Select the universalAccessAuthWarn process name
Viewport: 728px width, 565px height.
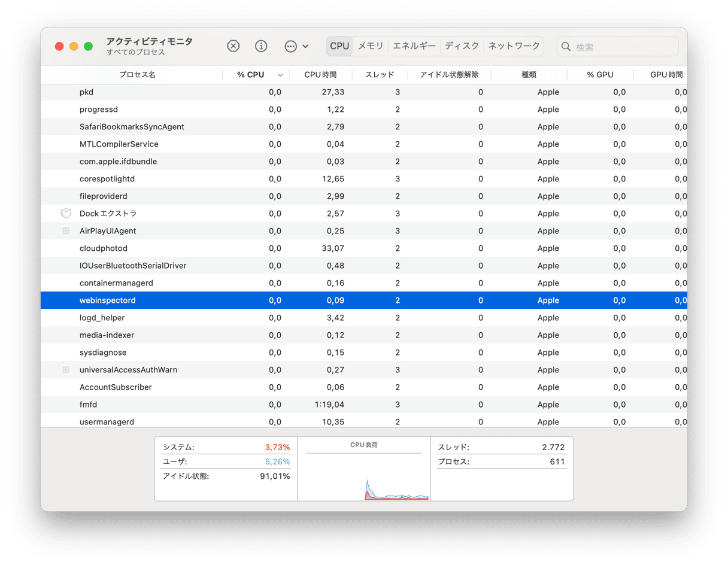tap(128, 370)
